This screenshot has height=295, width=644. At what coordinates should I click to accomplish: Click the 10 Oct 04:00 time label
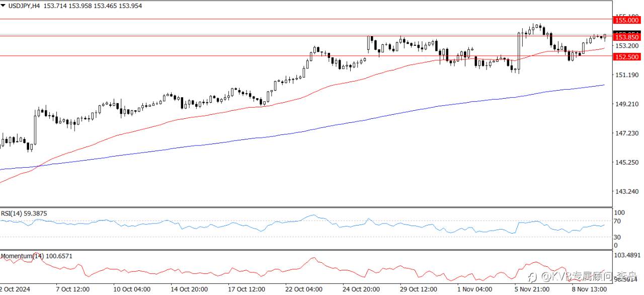(x=133, y=290)
